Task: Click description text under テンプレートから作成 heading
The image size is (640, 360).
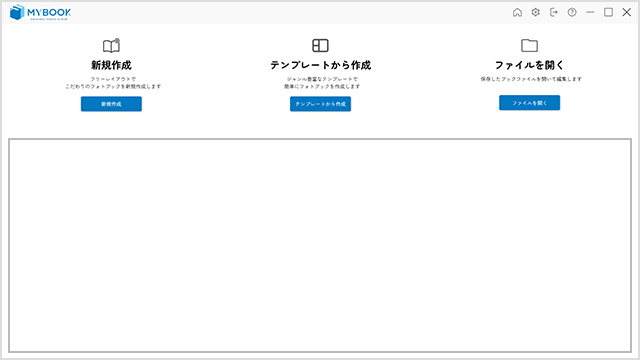Action: tap(322, 82)
